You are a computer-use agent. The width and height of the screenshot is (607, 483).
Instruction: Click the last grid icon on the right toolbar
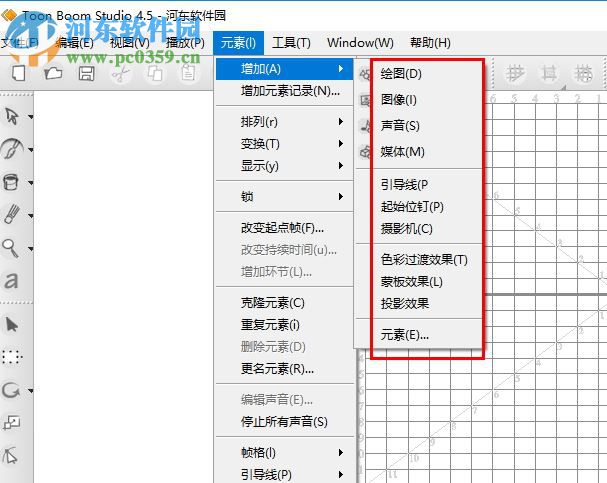point(583,73)
